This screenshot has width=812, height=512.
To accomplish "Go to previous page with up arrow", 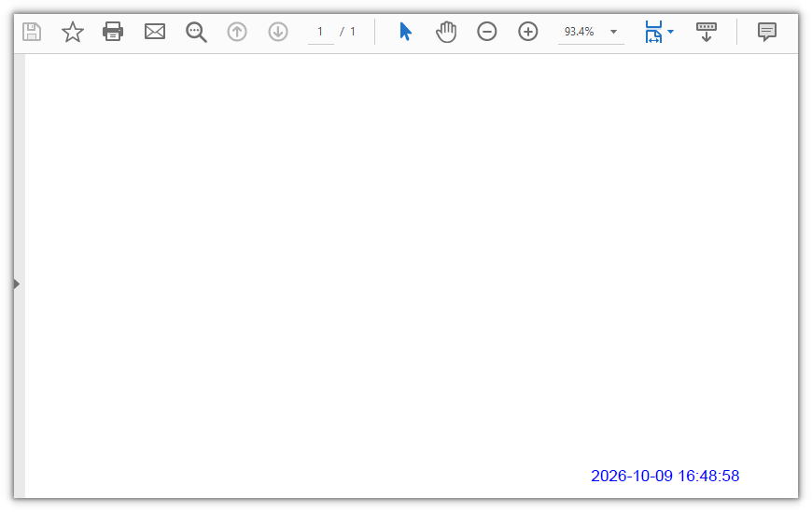I will [x=237, y=32].
